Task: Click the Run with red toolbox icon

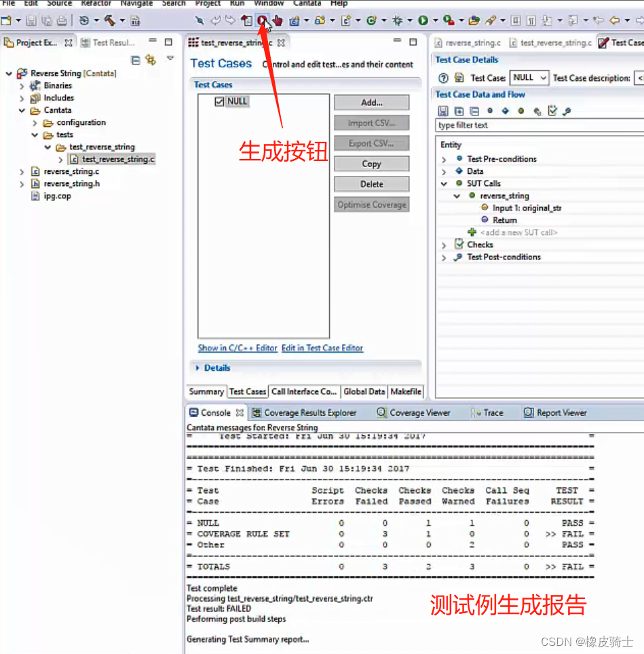Action: pyautogui.click(x=449, y=20)
